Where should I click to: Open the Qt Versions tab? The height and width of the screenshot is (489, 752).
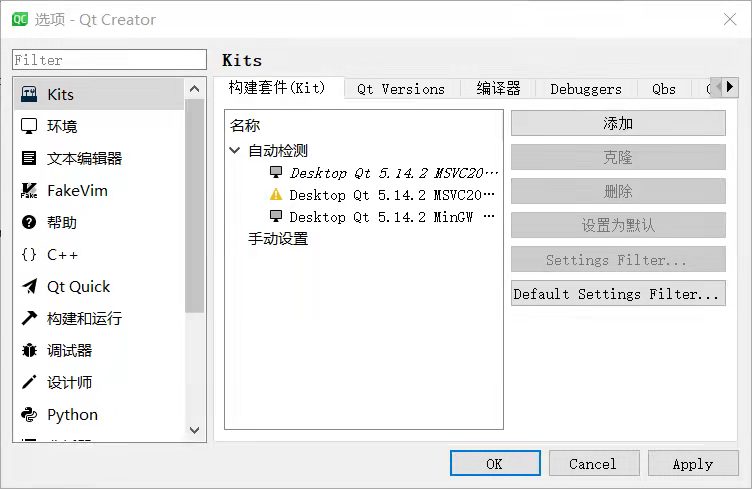click(401, 89)
